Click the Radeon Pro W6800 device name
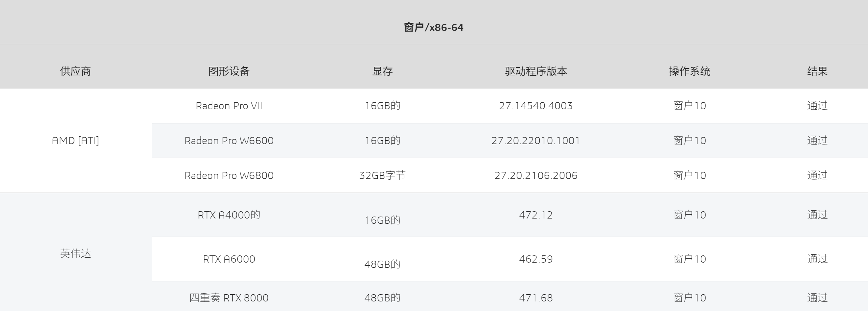868x311 pixels. pos(229,175)
